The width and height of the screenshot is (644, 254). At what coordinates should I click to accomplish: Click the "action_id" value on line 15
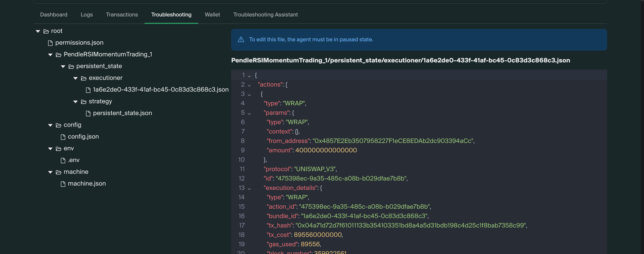tap(365, 207)
